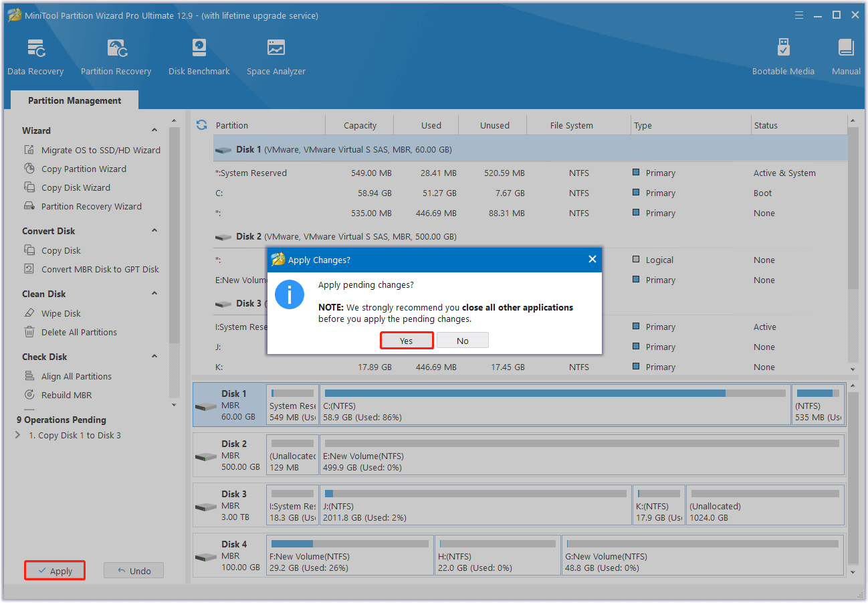This screenshot has width=868, height=603.
Task: Collapse the Convert Disk section
Action: tap(154, 231)
